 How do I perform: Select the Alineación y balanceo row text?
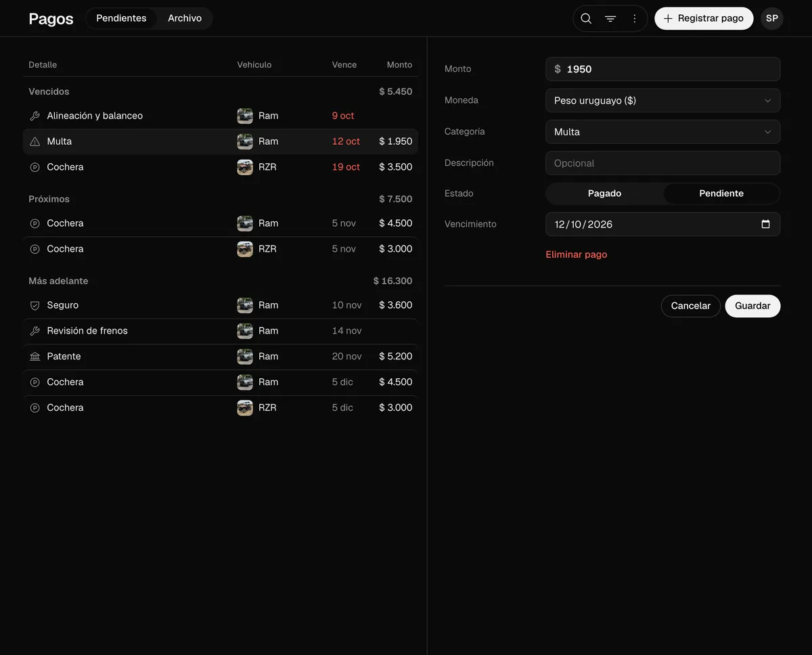95,116
